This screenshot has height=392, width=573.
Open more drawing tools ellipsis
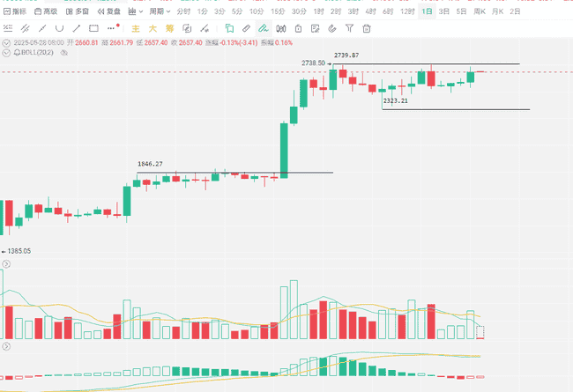point(112,28)
